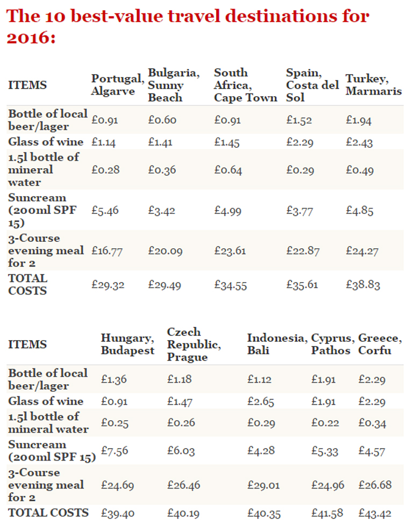The image size is (414, 532).
Task: Select the Glass of wine label in first table
Action: point(46,142)
